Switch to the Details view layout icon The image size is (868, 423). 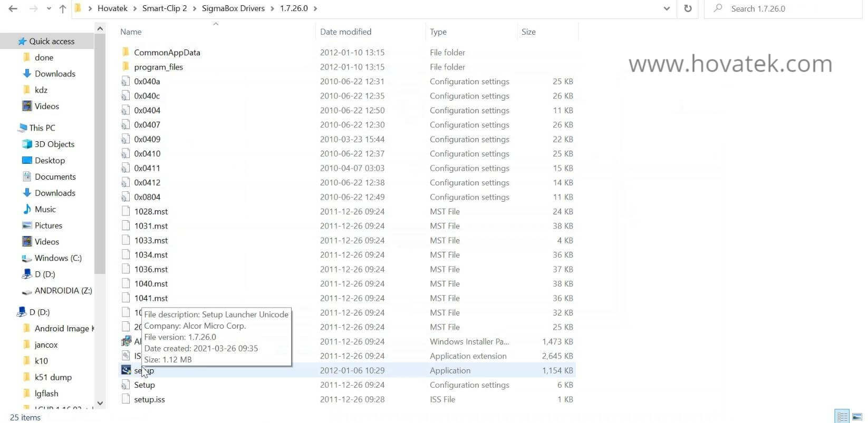click(842, 417)
